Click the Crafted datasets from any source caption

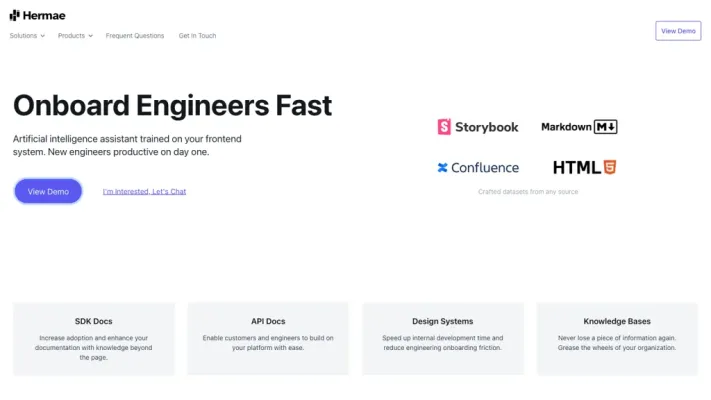click(527, 192)
